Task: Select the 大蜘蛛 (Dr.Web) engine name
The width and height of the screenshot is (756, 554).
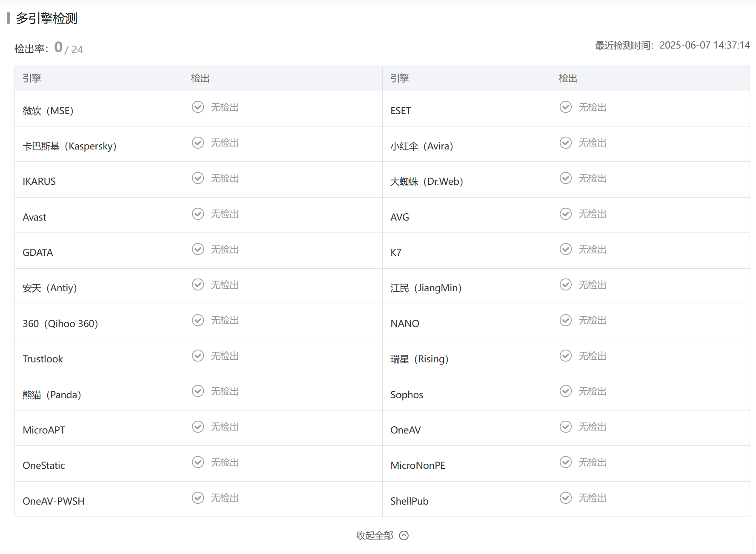Action: tap(427, 181)
